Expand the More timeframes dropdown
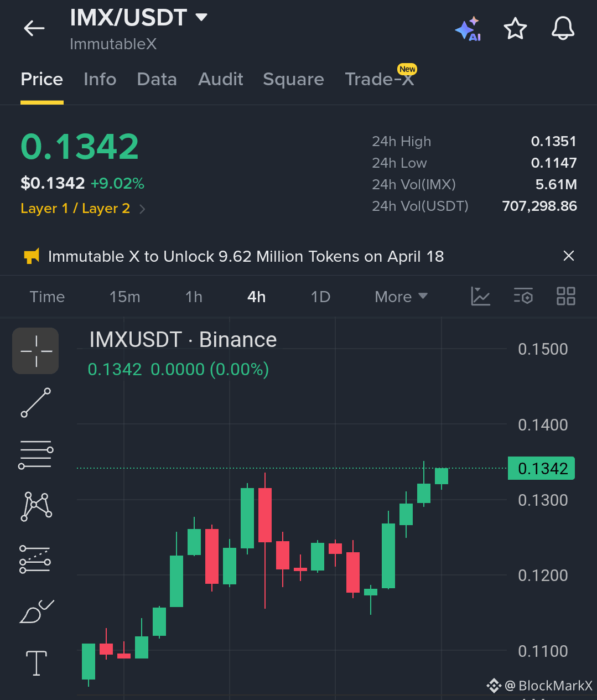Image resolution: width=597 pixels, height=700 pixels. pos(401,297)
